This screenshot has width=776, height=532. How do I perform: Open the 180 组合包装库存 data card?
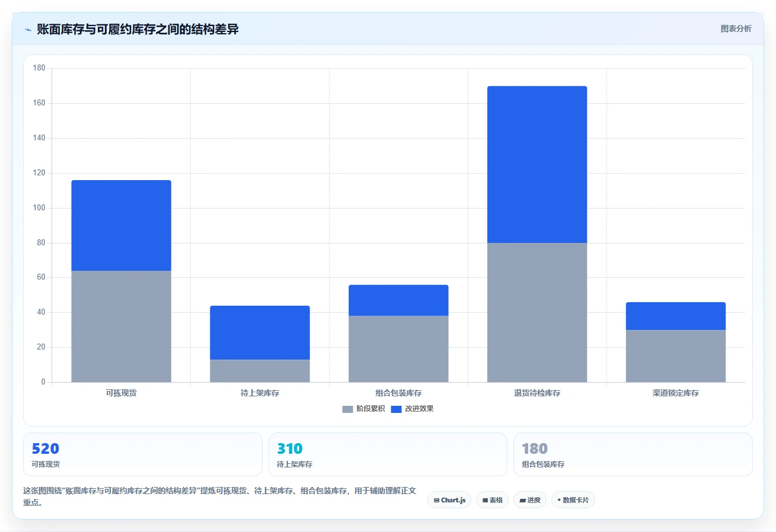633,454
